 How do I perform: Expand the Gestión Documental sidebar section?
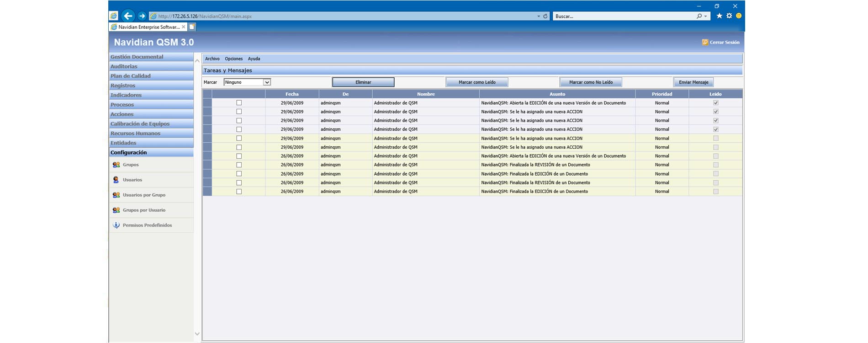pos(137,57)
